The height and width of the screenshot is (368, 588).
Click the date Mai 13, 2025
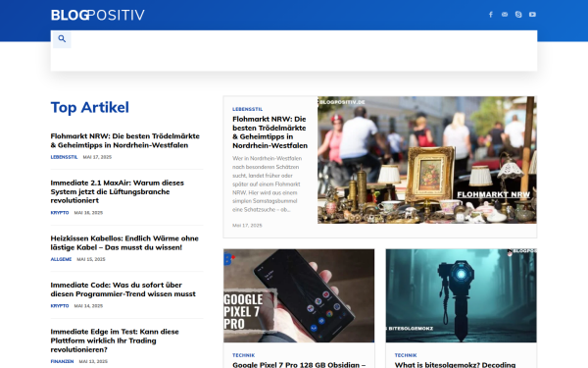click(93, 361)
